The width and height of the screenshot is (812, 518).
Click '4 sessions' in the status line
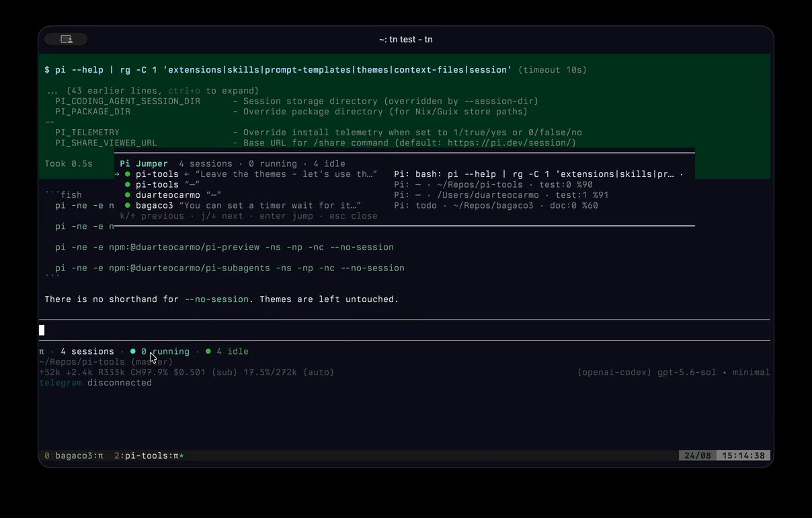click(87, 351)
